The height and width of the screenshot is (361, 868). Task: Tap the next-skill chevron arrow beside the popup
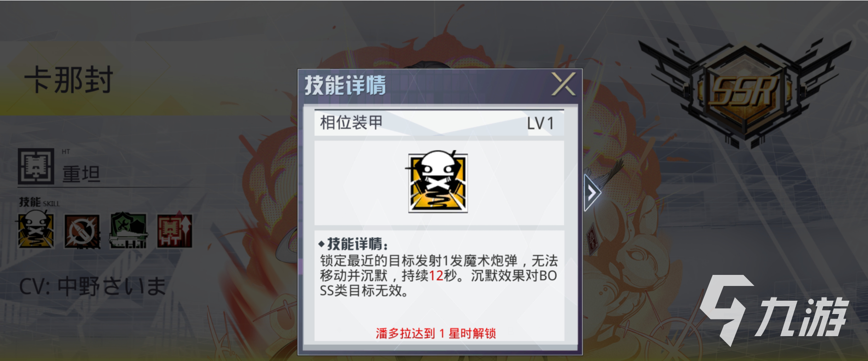click(592, 192)
